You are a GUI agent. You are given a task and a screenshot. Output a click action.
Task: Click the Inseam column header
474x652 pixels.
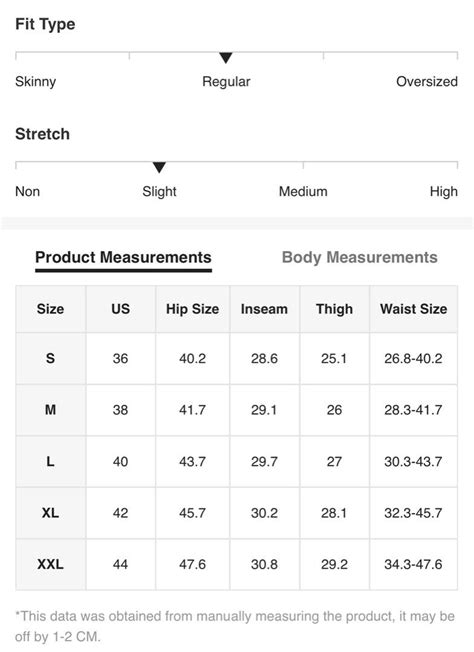coord(264,309)
